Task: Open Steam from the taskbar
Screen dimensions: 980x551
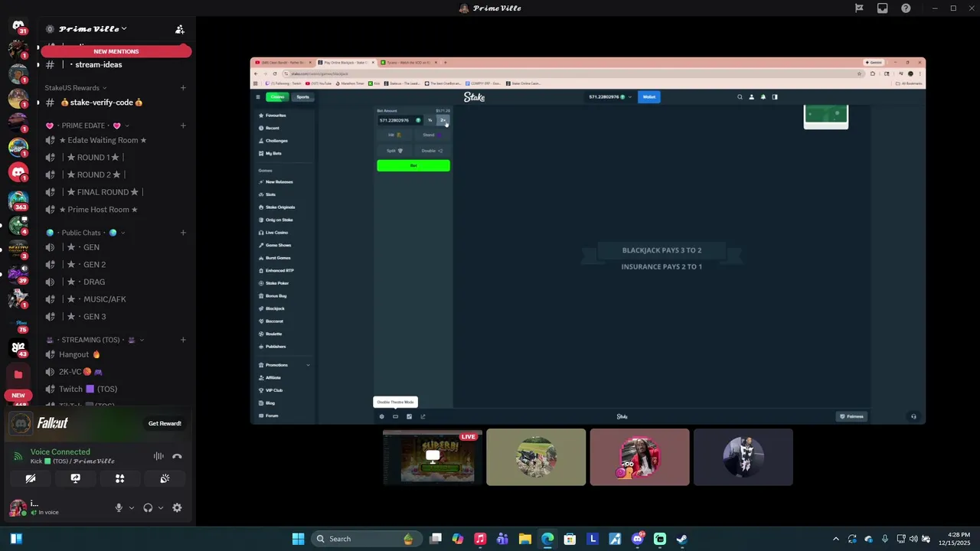Action: pyautogui.click(x=681, y=539)
